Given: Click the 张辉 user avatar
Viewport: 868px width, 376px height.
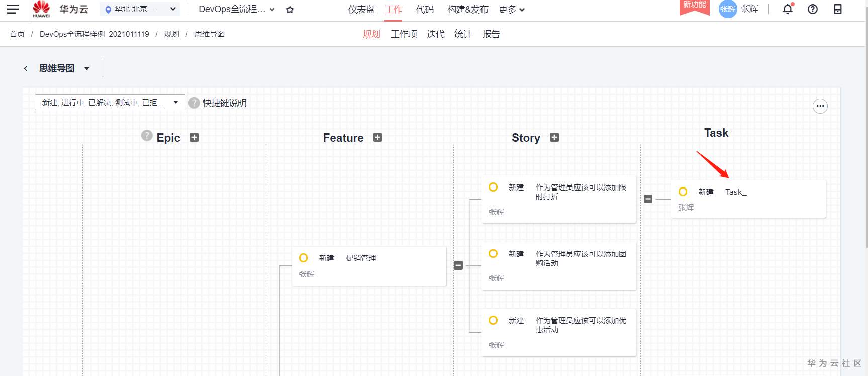Looking at the screenshot, I should coord(727,9).
